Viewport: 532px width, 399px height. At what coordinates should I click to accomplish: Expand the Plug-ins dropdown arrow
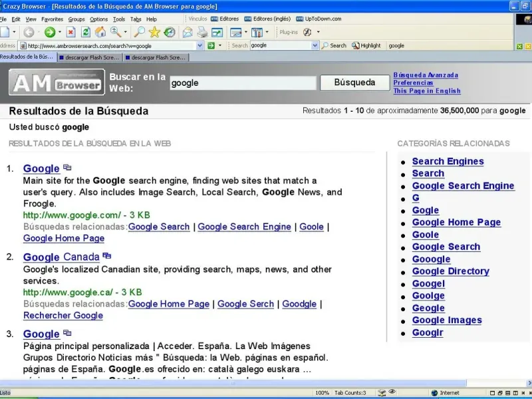point(319,32)
